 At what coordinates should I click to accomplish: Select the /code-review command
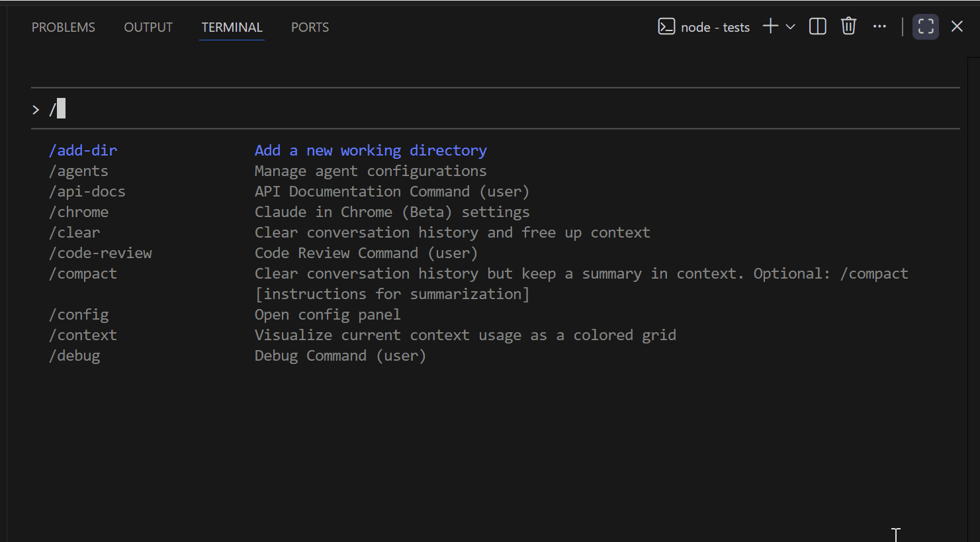pyautogui.click(x=101, y=253)
